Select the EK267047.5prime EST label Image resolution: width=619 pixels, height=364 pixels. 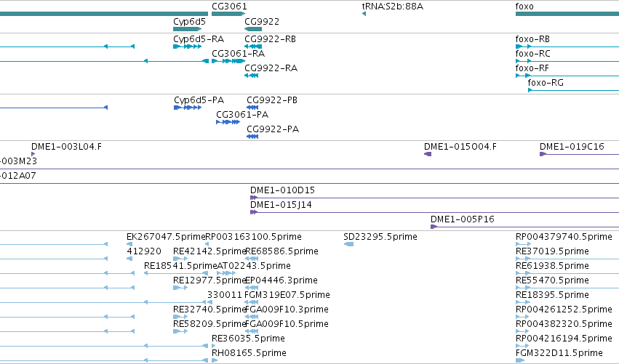166,237
